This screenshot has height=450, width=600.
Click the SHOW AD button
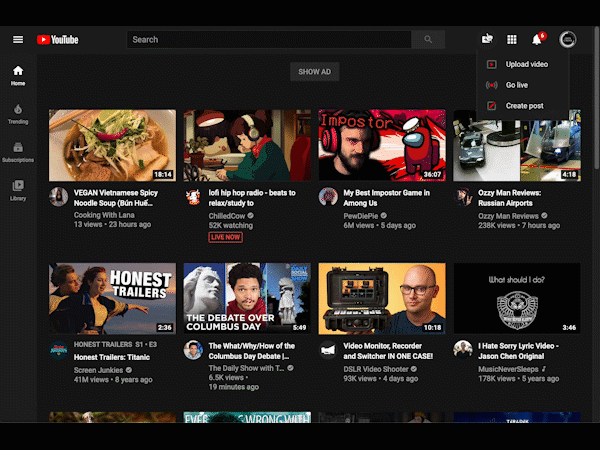click(x=314, y=72)
